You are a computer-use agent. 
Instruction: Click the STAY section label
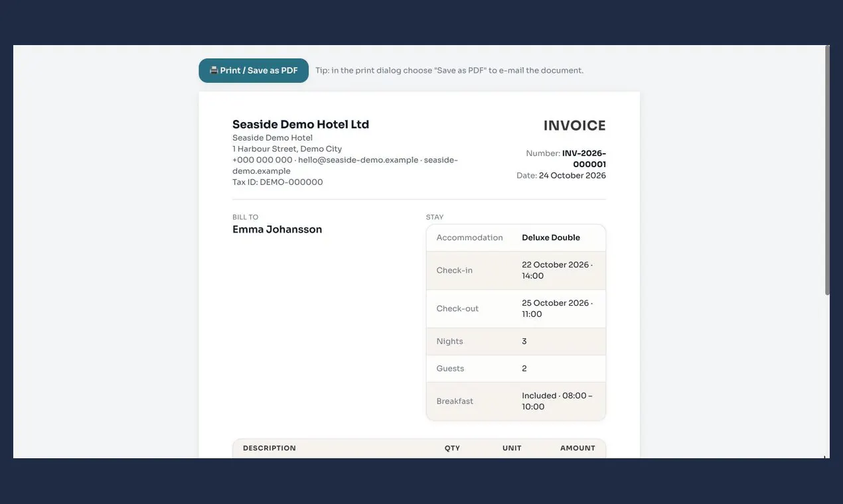(x=435, y=217)
